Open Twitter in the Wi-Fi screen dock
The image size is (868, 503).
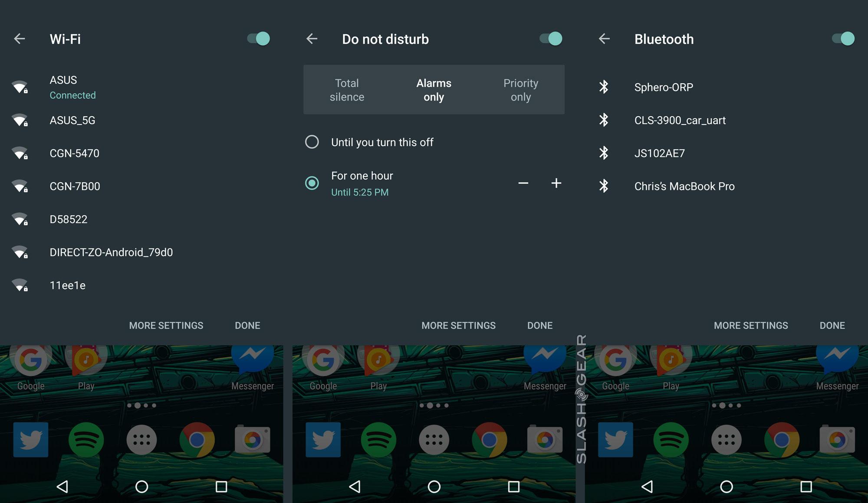(31, 440)
